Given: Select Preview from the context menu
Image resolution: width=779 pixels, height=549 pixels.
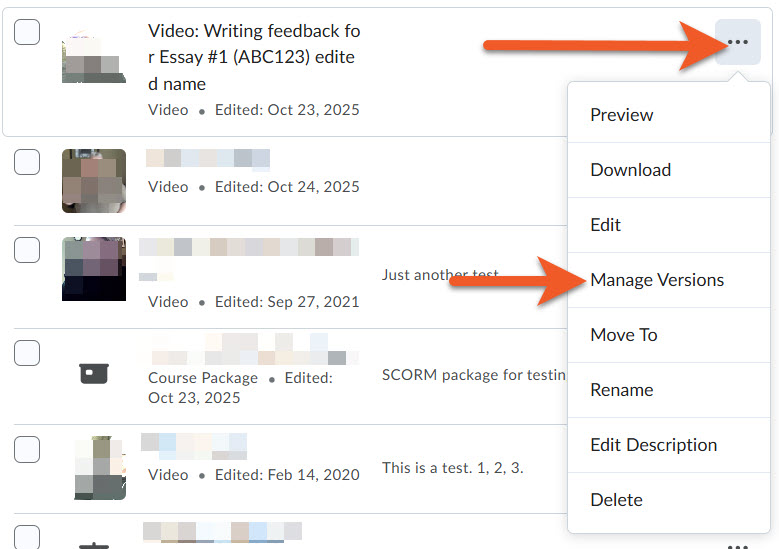Looking at the screenshot, I should click(621, 115).
